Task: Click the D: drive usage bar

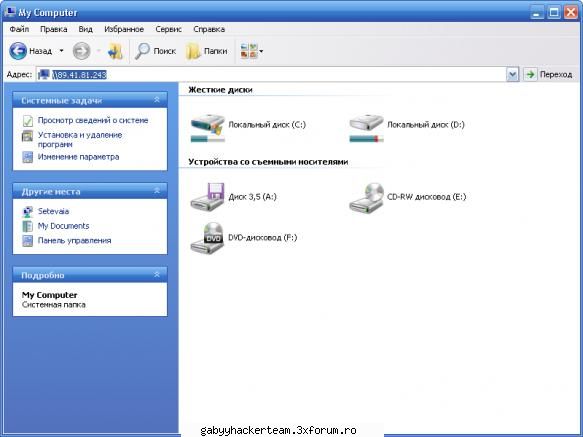Action: [367, 139]
